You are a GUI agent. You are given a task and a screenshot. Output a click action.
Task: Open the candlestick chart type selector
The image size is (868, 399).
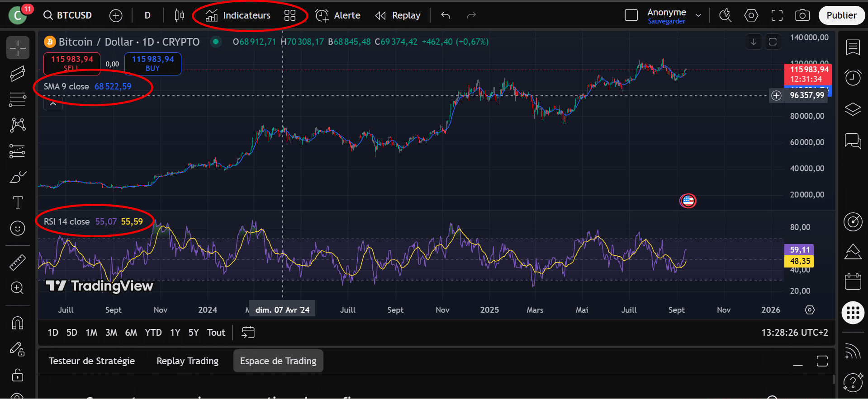click(179, 15)
